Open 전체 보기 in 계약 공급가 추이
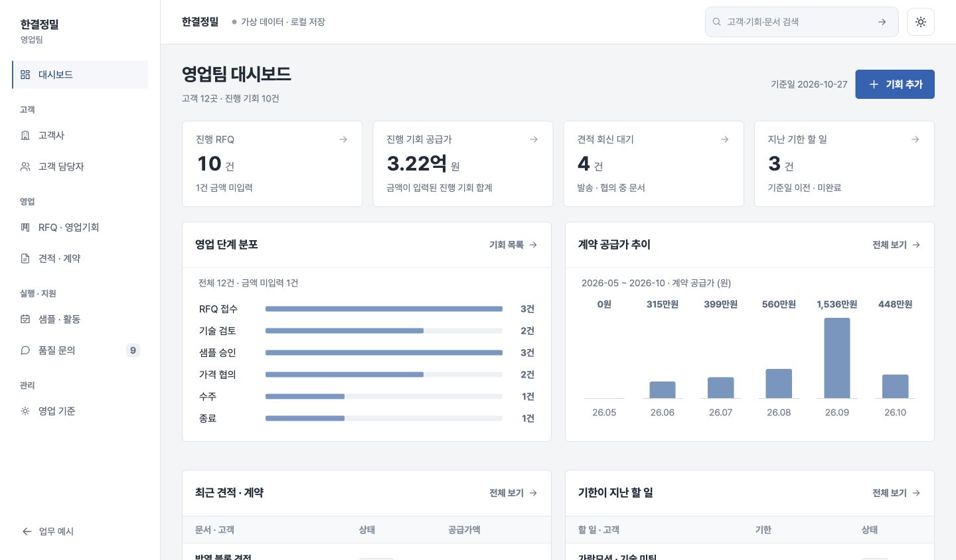 [896, 245]
